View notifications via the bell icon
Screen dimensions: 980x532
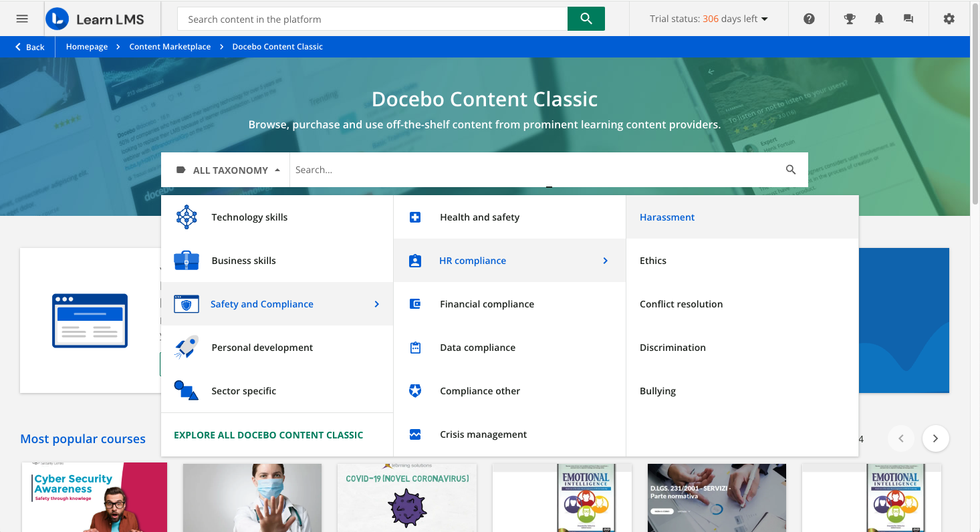878,19
